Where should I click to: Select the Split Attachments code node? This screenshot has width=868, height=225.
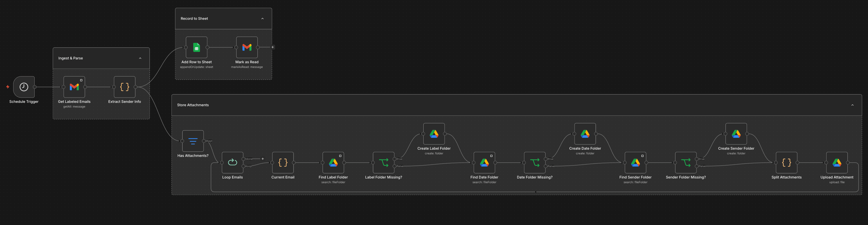(x=786, y=163)
